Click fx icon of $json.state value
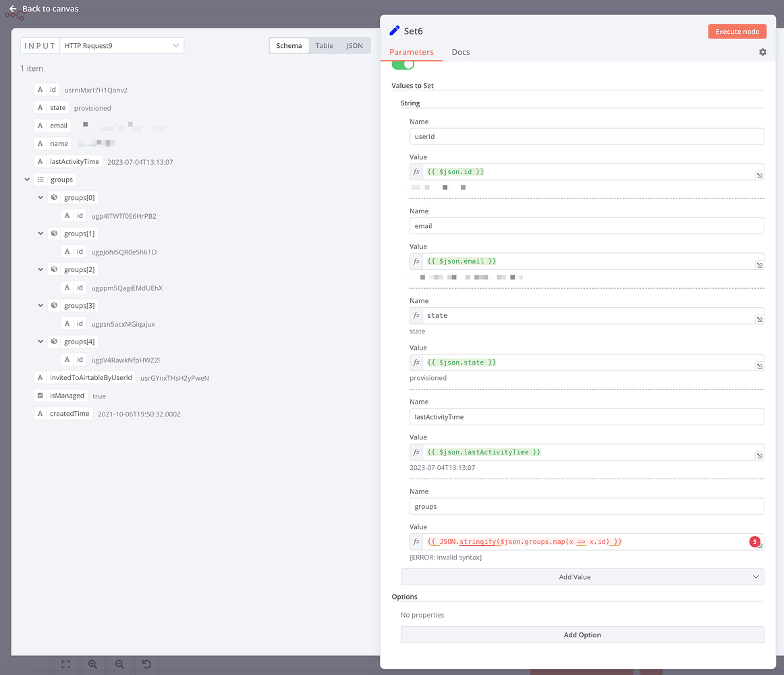Screen dimensions: 784x675 [x=416, y=362]
